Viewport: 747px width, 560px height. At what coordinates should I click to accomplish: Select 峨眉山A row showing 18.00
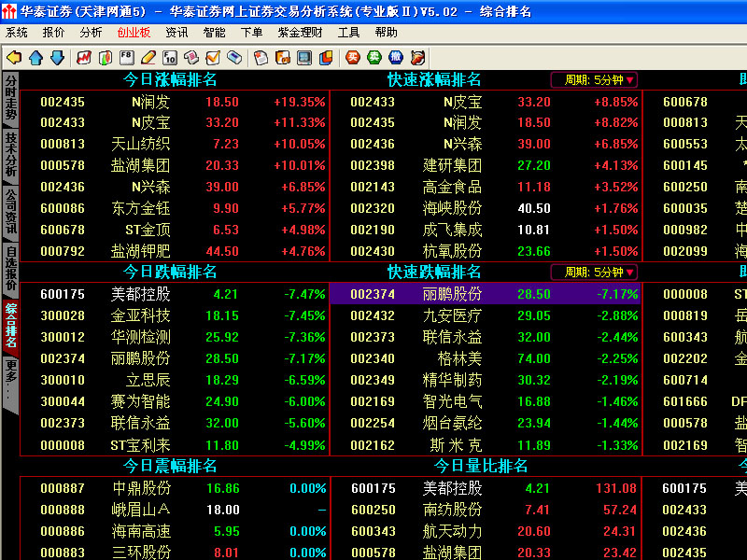click(x=175, y=510)
